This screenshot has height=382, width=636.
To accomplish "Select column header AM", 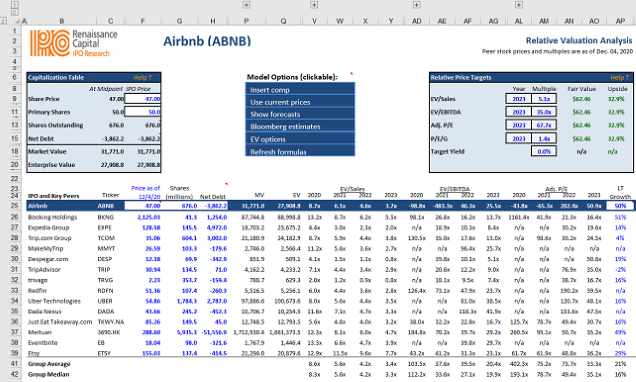I will (544, 21).
